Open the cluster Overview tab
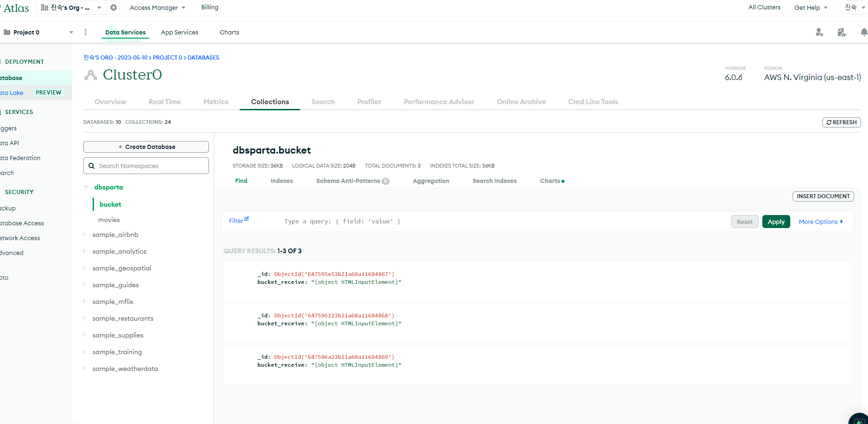868x424 pixels. (x=110, y=101)
